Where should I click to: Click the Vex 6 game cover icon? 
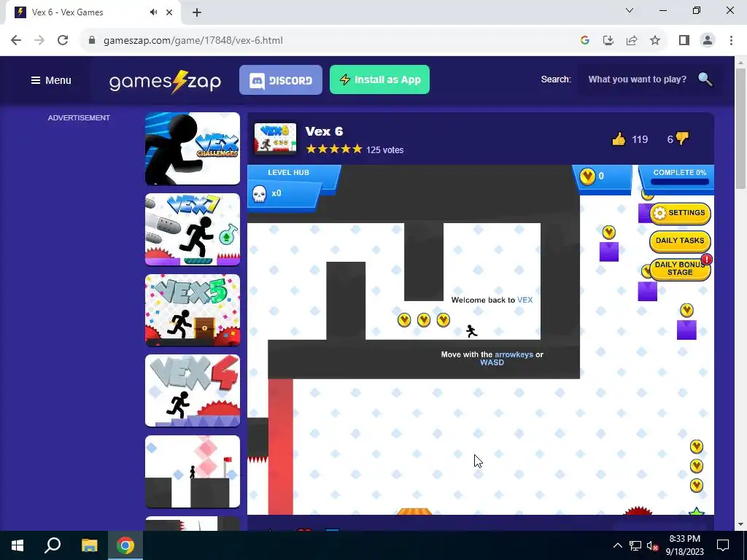[275, 139]
